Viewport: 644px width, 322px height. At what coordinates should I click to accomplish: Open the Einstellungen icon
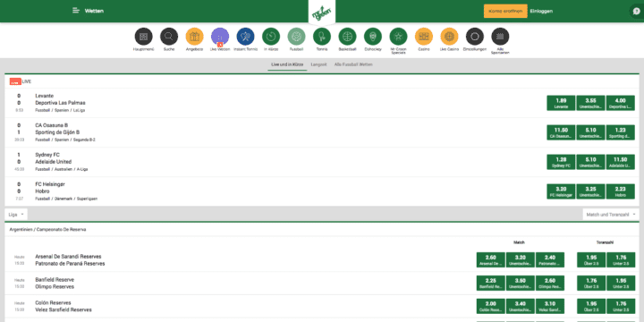pos(474,37)
